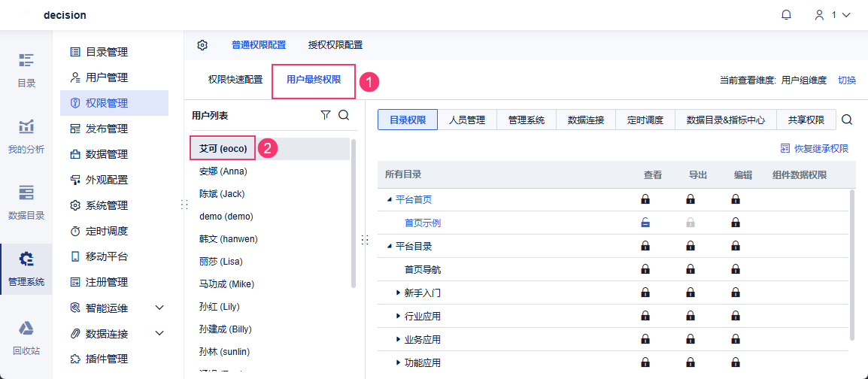Expand the 智能运维 menu chevron
Viewport: 868px width, 379px height.
pyautogui.click(x=159, y=308)
